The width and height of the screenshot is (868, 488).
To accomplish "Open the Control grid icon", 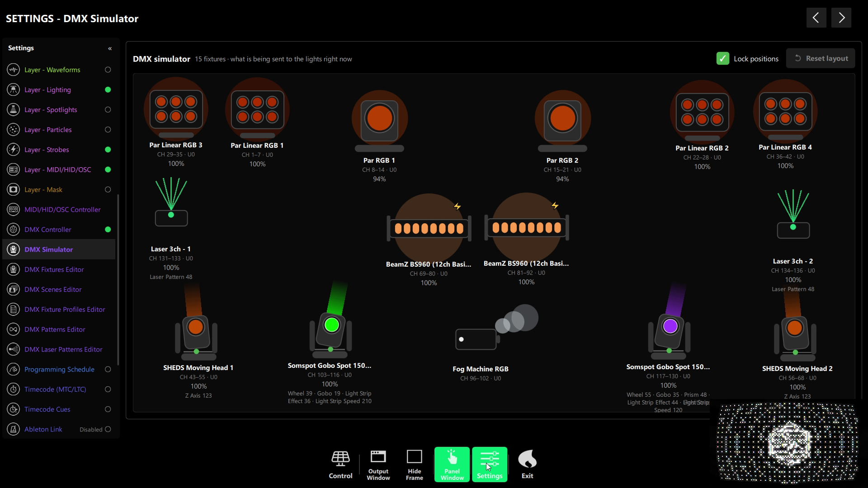I will (x=340, y=459).
